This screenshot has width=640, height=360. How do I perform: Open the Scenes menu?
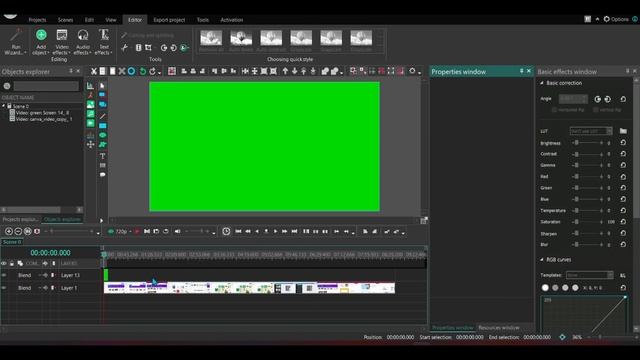point(65,20)
